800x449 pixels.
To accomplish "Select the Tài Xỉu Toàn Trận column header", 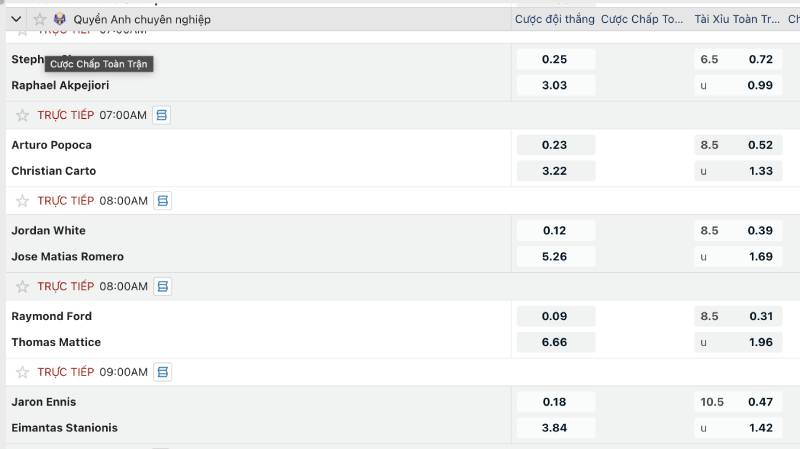I will coord(737,19).
